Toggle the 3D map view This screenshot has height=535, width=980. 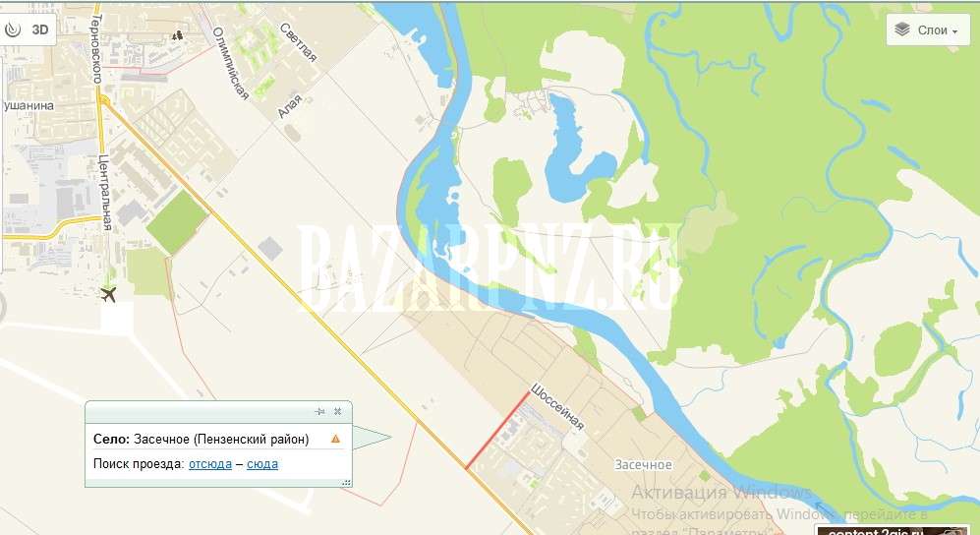click(40, 30)
